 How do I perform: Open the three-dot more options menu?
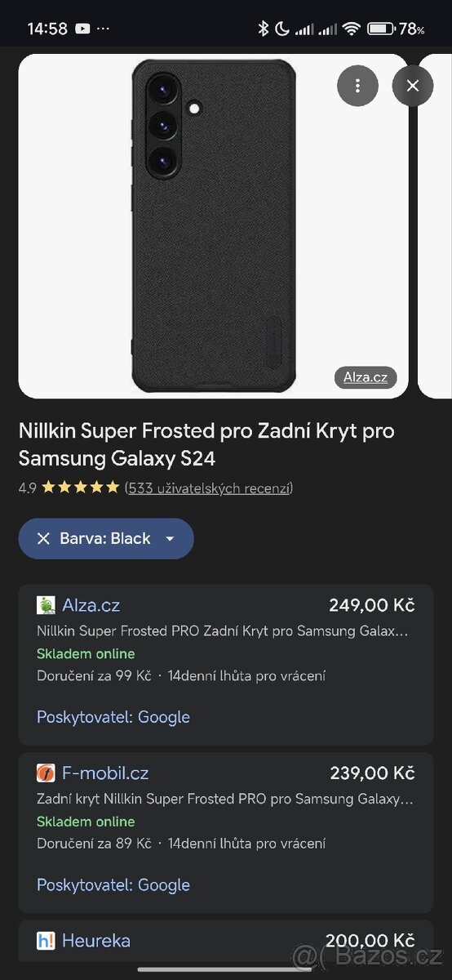pos(357,86)
